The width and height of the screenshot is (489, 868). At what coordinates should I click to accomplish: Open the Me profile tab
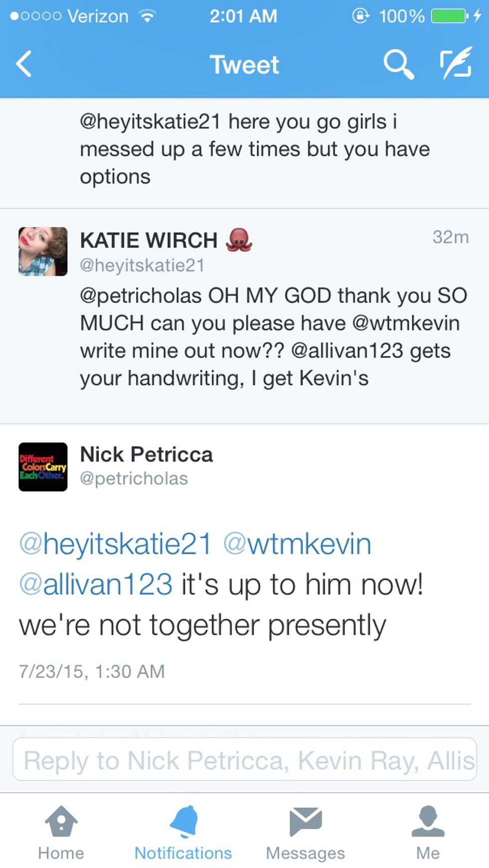[428, 833]
